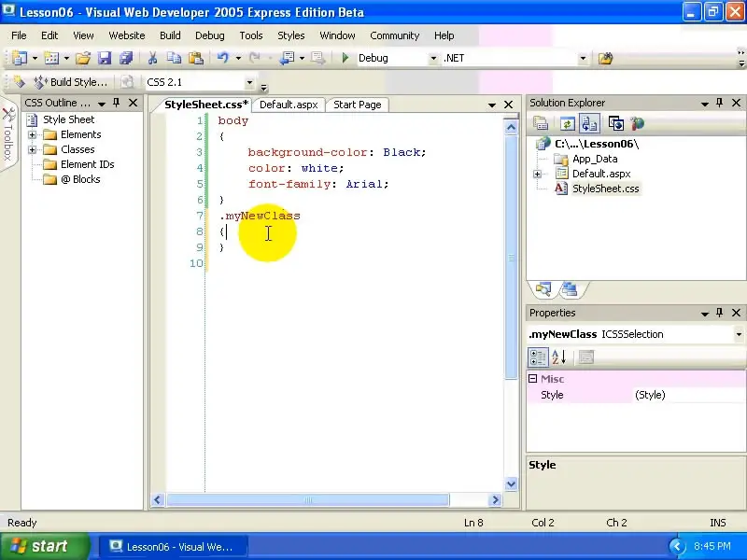Click the Add Style Rule icon
Screen dimensions: 747x560
(x=19, y=82)
